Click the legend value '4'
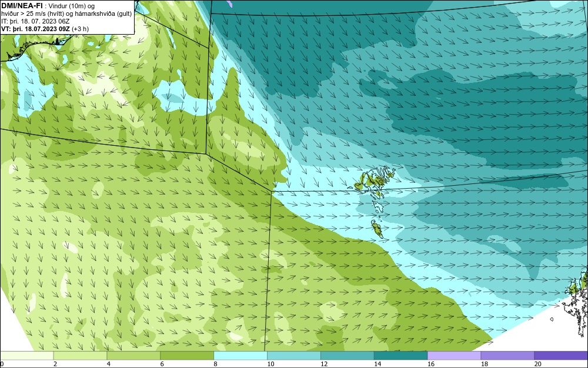Viewport: 588px width, 368px height. point(109,364)
